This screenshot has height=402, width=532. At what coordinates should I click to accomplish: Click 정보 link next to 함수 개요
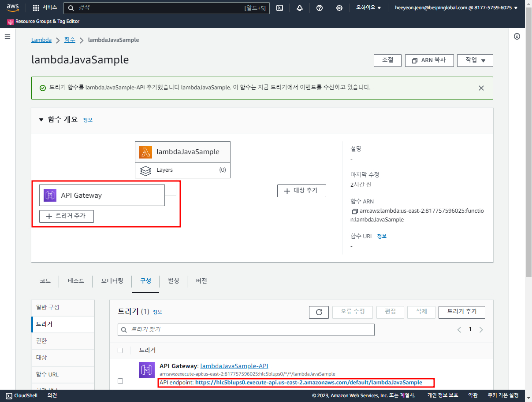coord(88,120)
